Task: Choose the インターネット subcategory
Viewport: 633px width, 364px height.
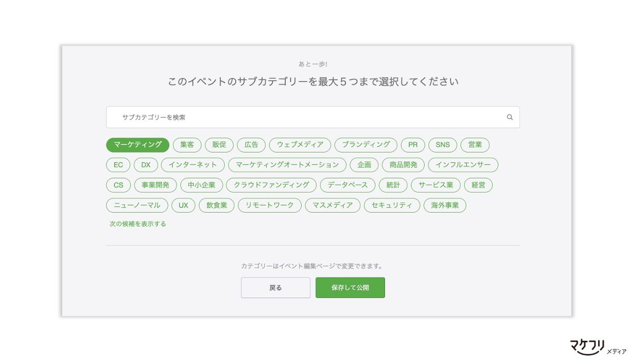Action: click(x=193, y=165)
